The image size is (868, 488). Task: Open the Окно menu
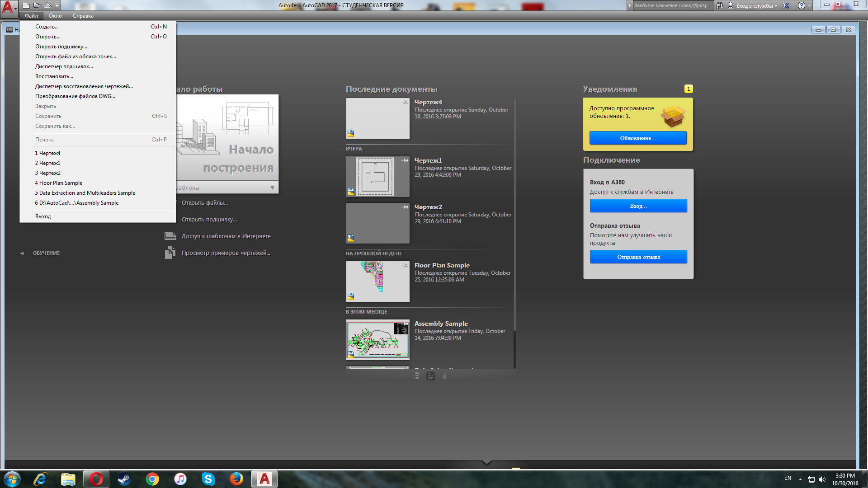tap(55, 16)
